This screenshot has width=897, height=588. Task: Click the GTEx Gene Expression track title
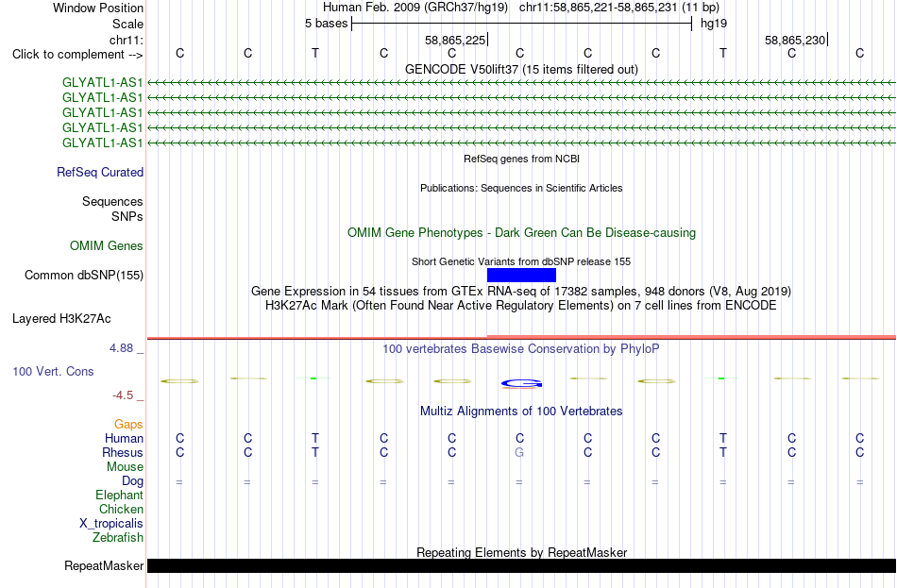521,291
